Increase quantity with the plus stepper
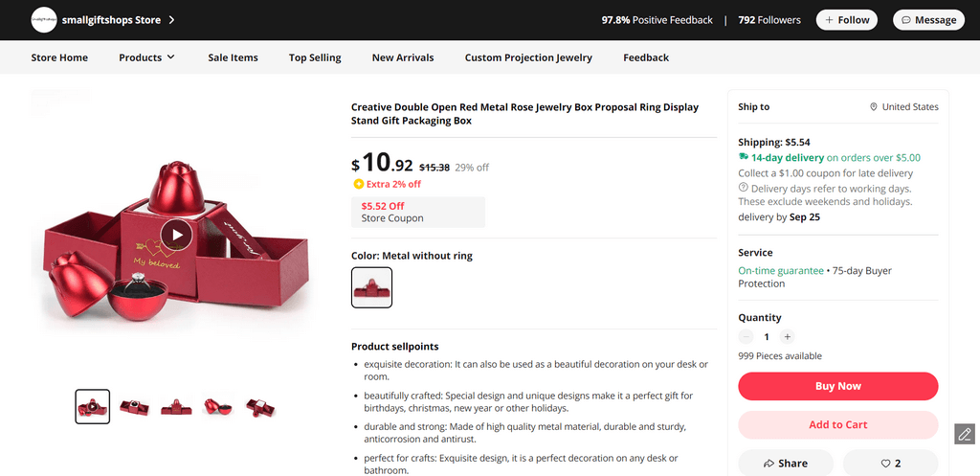Image resolution: width=980 pixels, height=476 pixels. [787, 337]
